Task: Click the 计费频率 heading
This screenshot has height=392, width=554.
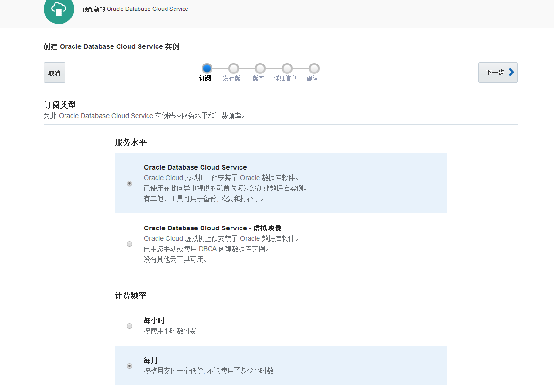Action: coord(131,295)
